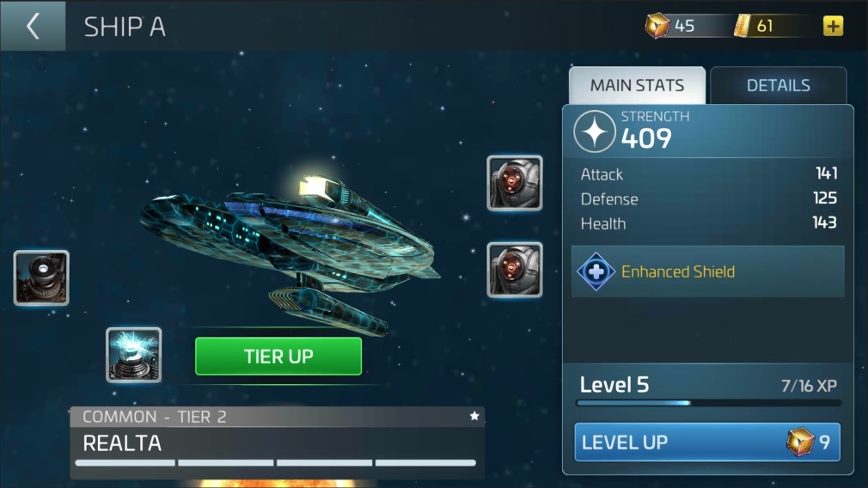Go back using the top-left arrow

pos(33,26)
